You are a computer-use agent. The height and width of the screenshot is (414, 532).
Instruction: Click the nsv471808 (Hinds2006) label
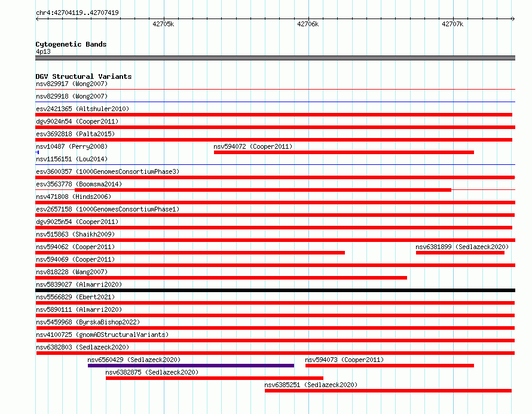click(x=74, y=197)
